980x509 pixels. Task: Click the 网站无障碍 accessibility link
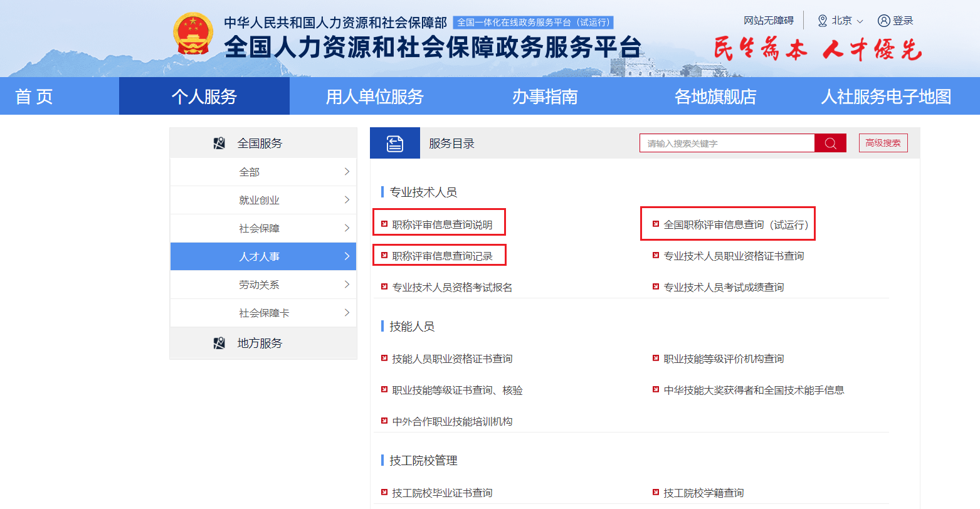pyautogui.click(x=769, y=21)
